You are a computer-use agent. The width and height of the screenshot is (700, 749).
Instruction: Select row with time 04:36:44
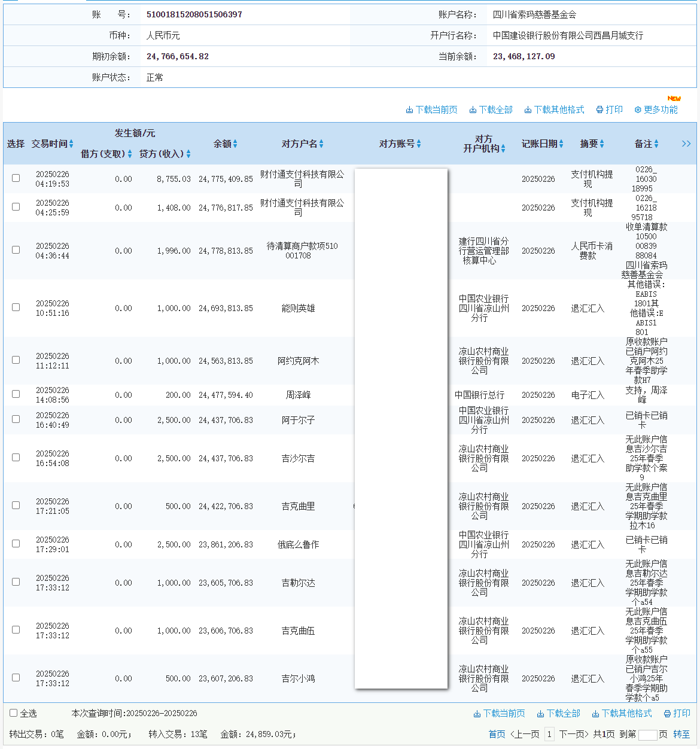click(16, 249)
